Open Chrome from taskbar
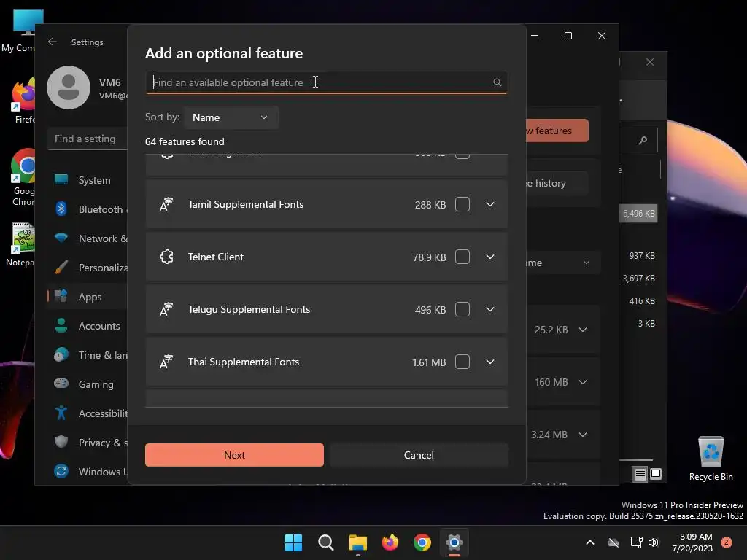 [422, 542]
